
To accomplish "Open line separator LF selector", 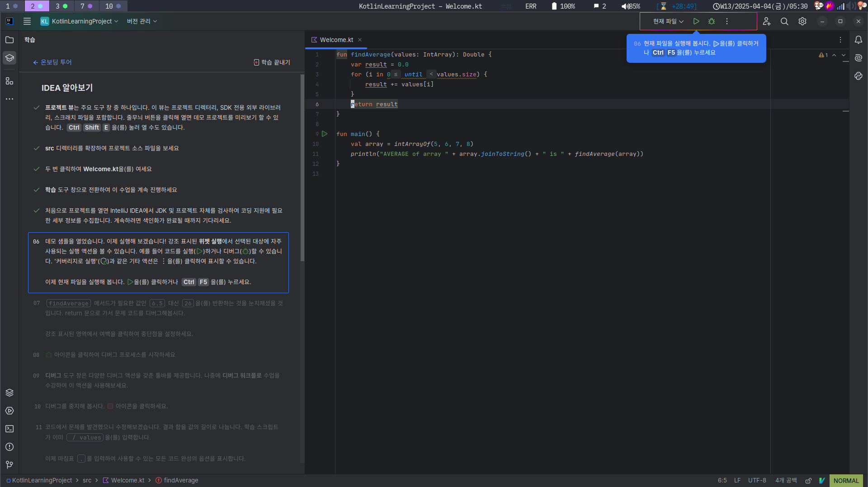I will [x=737, y=481].
